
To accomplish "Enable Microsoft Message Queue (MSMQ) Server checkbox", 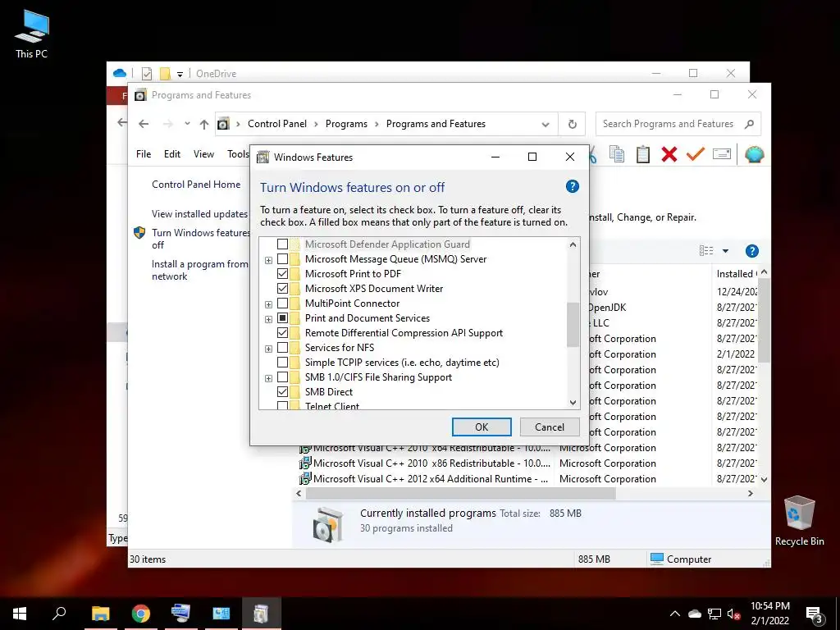I will (282, 259).
